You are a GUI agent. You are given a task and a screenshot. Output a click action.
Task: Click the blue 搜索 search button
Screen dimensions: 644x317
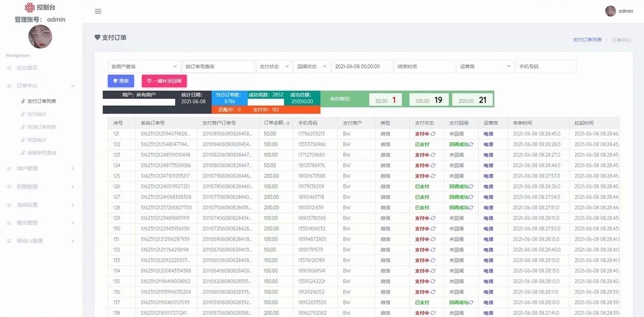(121, 81)
